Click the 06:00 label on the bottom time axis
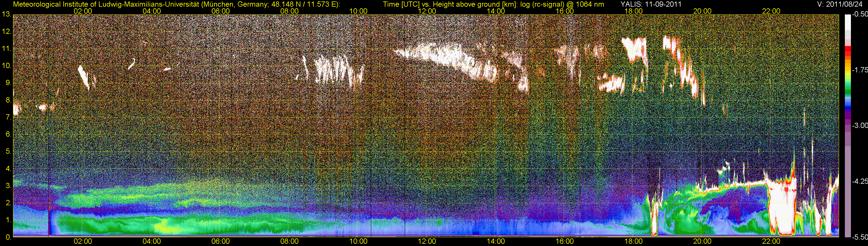The width and height of the screenshot is (868, 246). point(221,241)
